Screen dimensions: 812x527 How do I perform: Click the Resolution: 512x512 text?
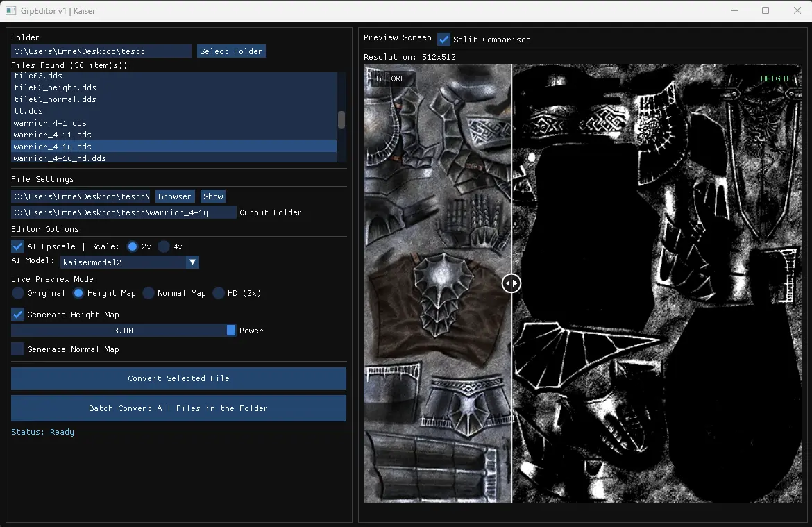409,57
